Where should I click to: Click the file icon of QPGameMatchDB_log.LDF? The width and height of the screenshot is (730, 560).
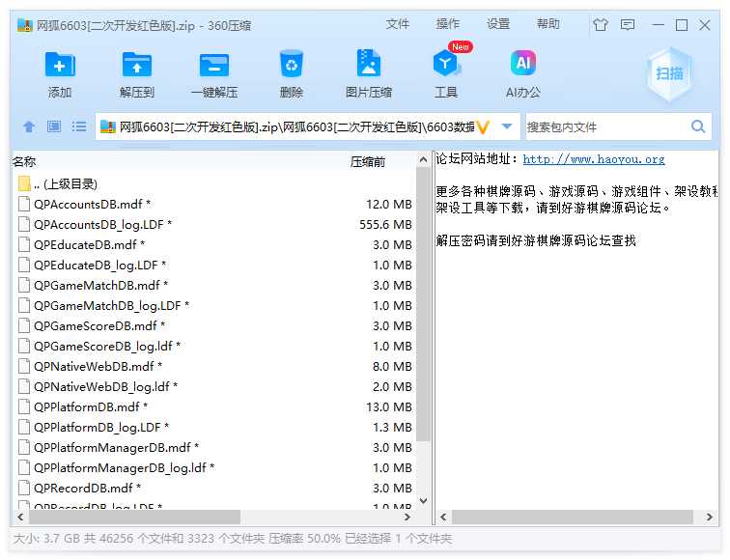24,305
